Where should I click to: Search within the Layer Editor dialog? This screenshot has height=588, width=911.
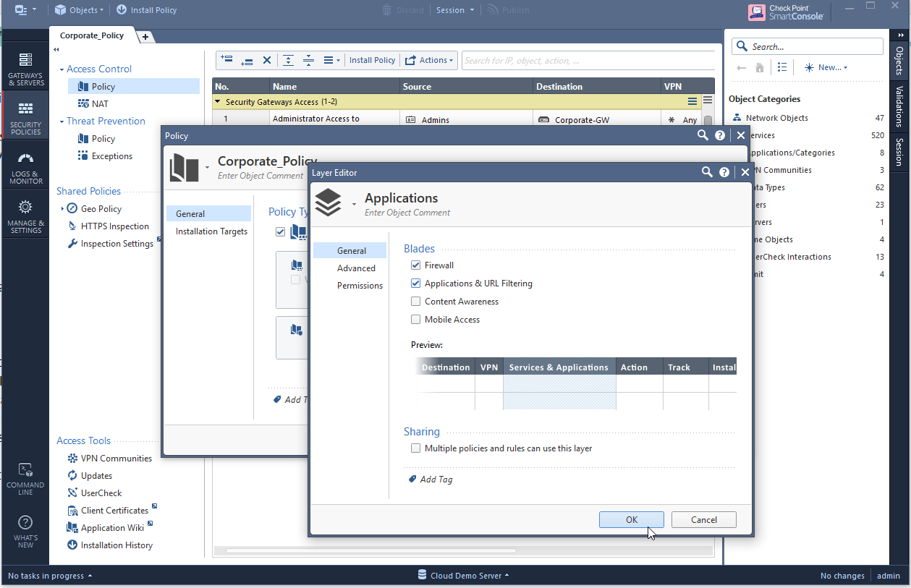[706, 173]
